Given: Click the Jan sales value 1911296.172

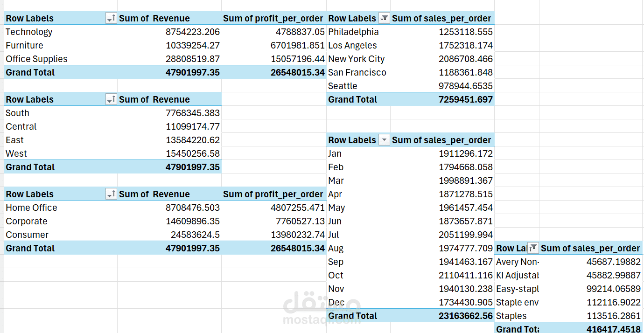Looking at the screenshot, I should tap(465, 154).
